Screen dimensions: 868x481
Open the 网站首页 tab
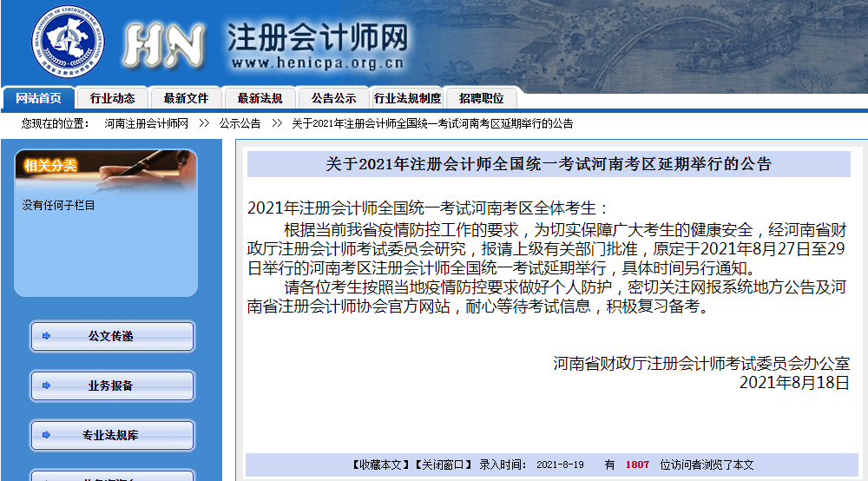pyautogui.click(x=39, y=98)
